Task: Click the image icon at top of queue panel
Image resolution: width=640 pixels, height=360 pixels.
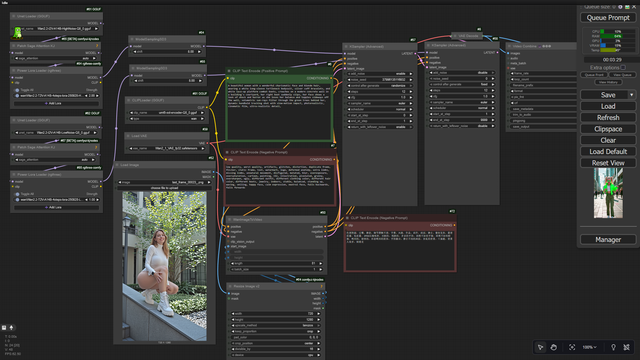Action: (627, 7)
